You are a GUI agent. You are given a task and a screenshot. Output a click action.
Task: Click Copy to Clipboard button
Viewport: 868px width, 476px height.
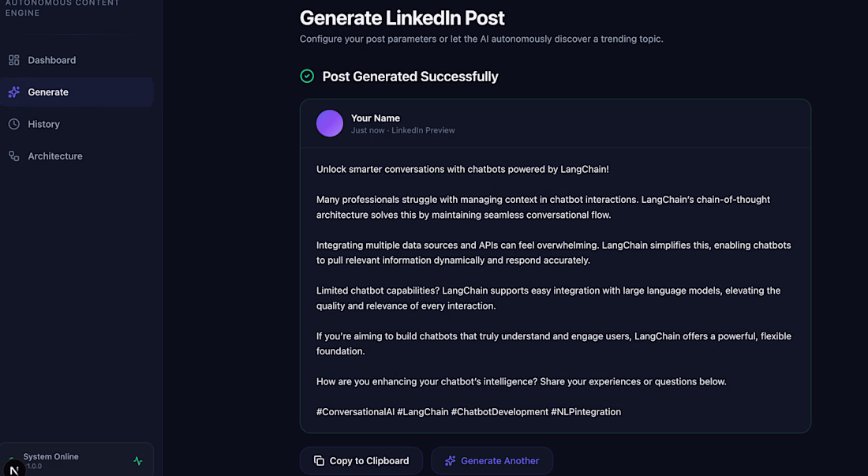361,460
